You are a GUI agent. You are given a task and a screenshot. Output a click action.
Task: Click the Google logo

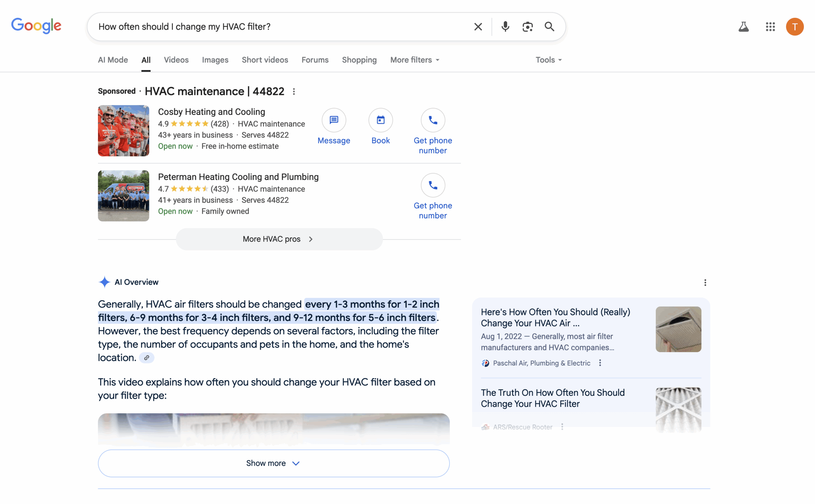point(36,26)
